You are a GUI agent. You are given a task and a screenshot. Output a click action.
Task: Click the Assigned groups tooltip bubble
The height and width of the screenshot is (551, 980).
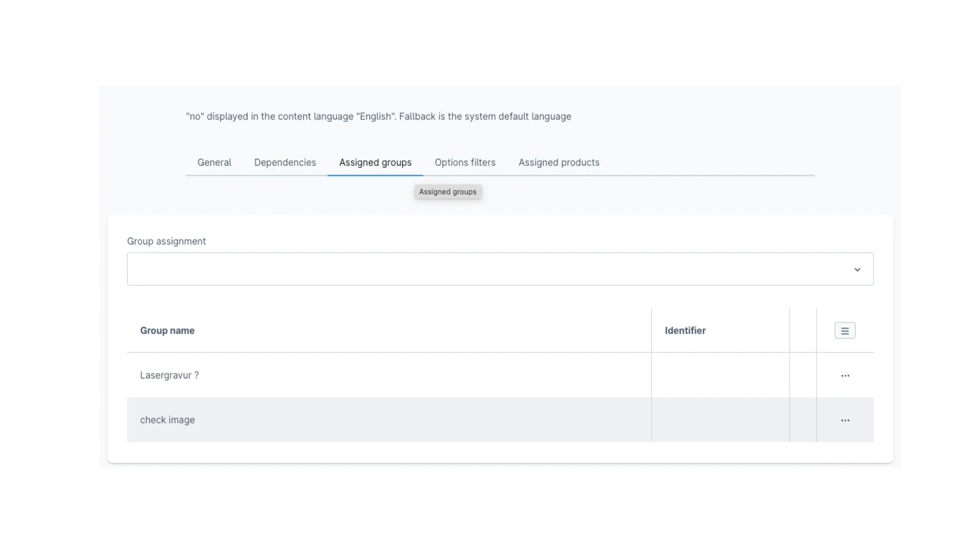pos(448,192)
